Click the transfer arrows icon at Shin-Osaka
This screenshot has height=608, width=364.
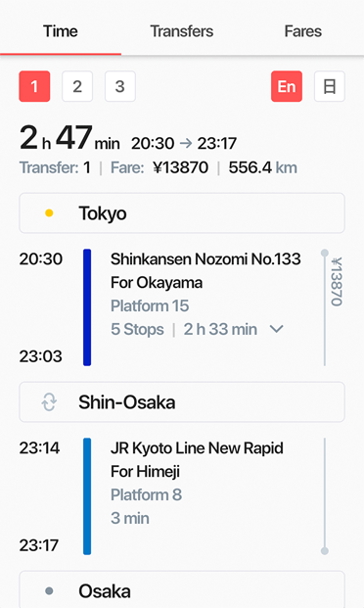pos(49,402)
